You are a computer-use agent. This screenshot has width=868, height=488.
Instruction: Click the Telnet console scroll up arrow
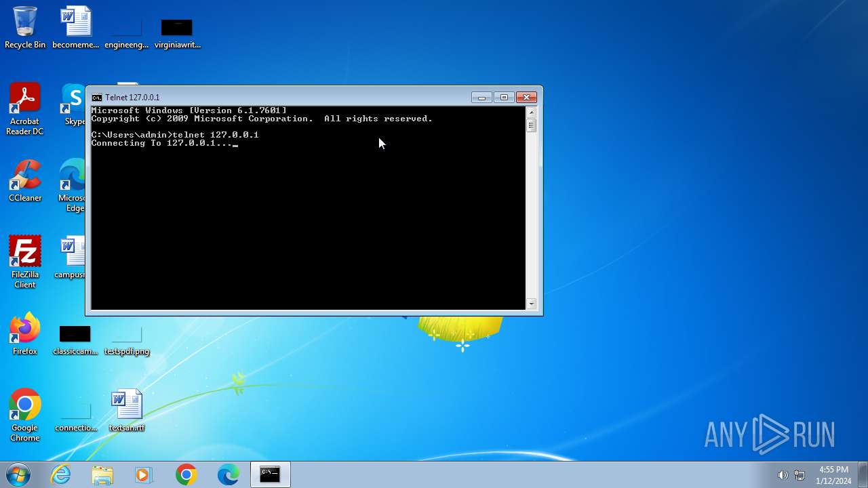pos(531,113)
